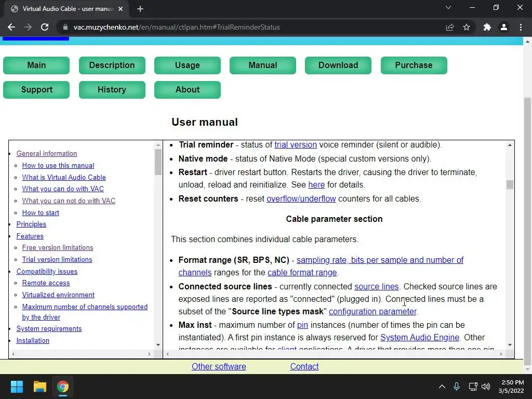Click the address bar URL
Viewport: 532px width, 399px height.
(x=177, y=27)
